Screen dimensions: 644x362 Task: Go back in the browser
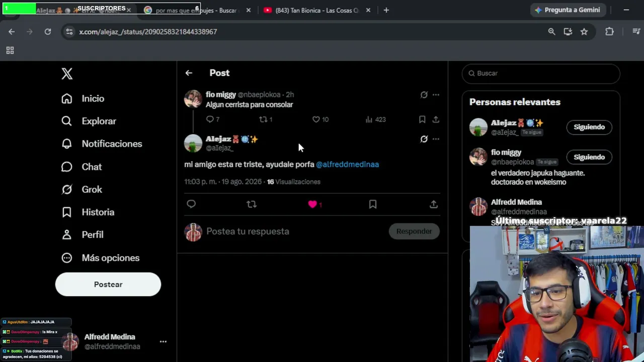coord(12,32)
